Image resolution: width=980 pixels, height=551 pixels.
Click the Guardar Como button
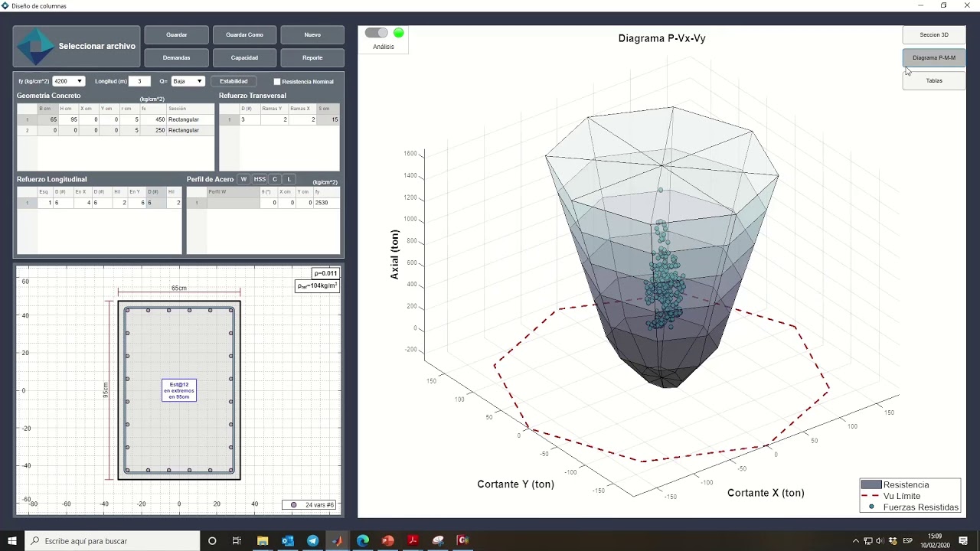244,34
